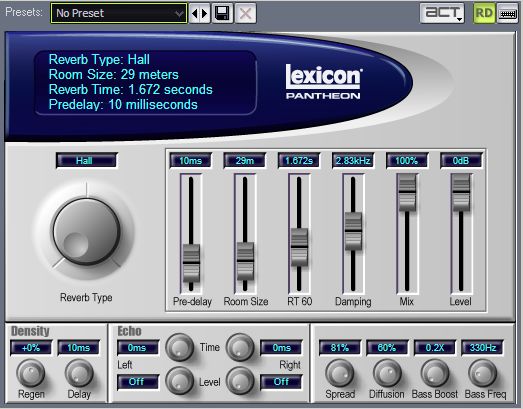Click the Echo Right Time knob
Viewport: 523px width, 409px height.
pos(240,347)
